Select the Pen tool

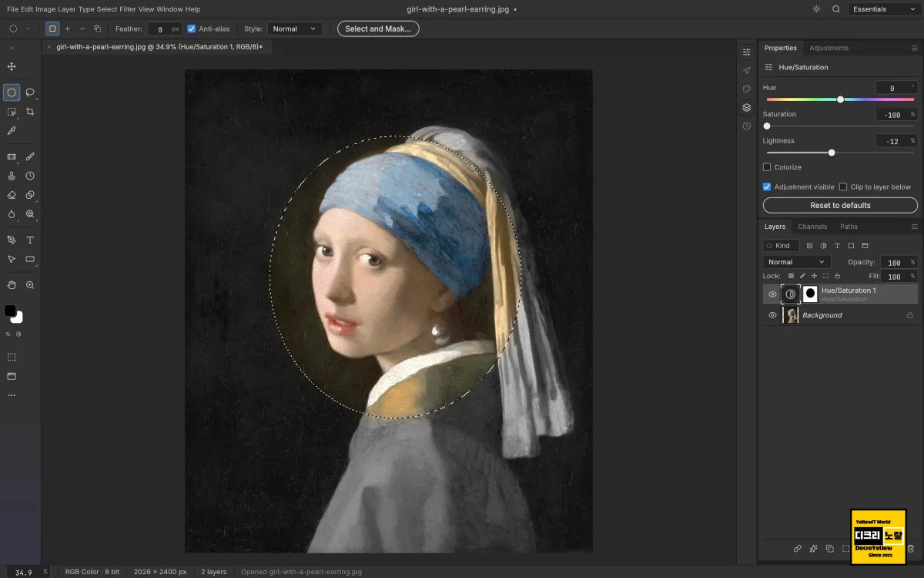[x=12, y=240]
